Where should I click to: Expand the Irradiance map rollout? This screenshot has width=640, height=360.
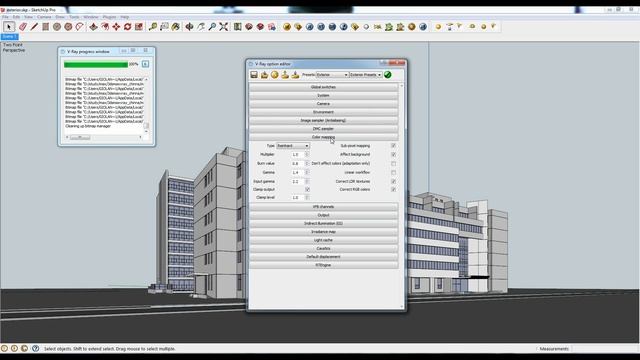point(323,232)
